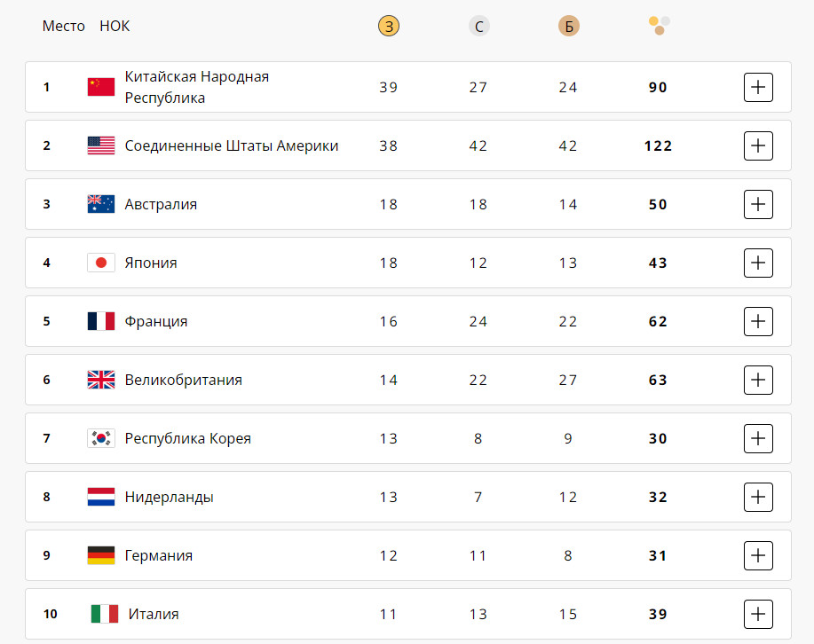The height and width of the screenshot is (644, 814).
Task: Click the Netherlands flag icon
Action: [101, 497]
